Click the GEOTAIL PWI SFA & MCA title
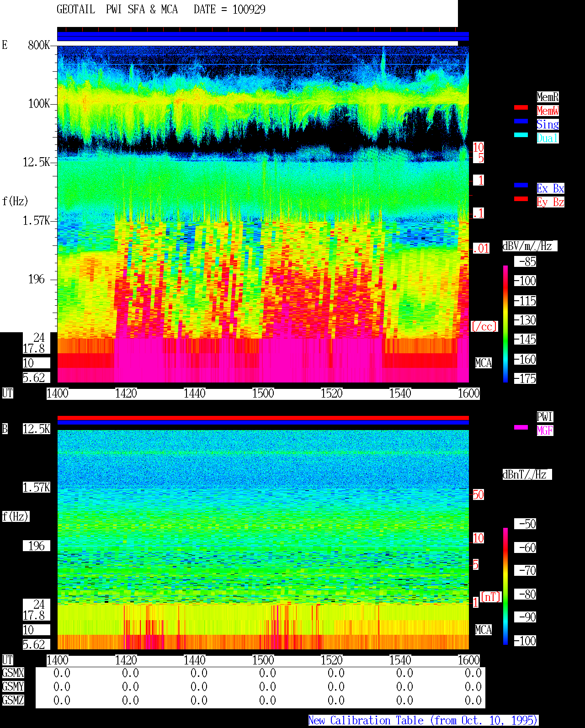585x728 pixels. pos(117,10)
